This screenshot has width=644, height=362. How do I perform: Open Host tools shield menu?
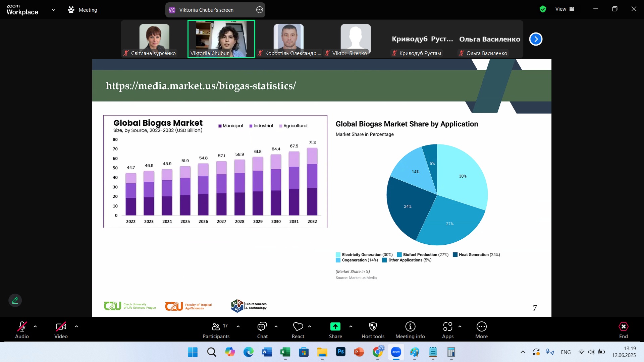coord(373,330)
